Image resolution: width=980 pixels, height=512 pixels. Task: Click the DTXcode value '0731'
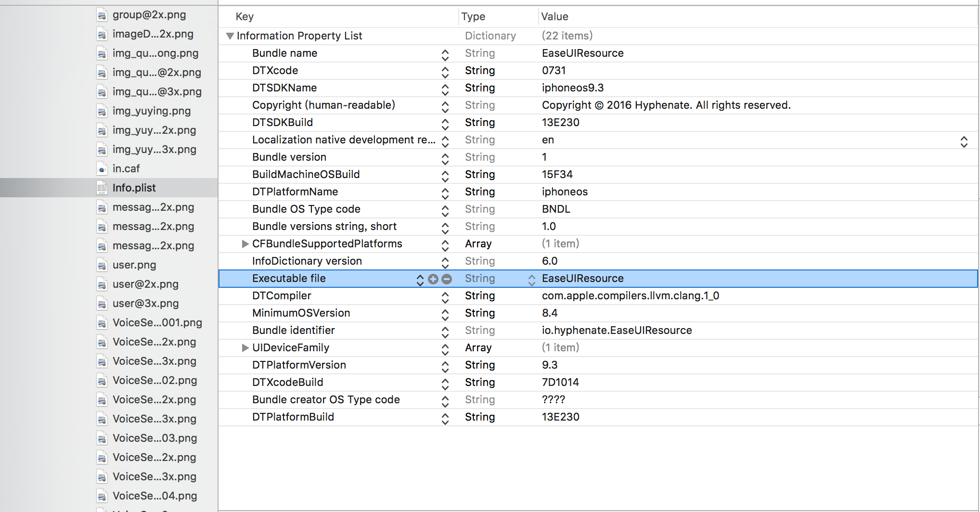[554, 70]
